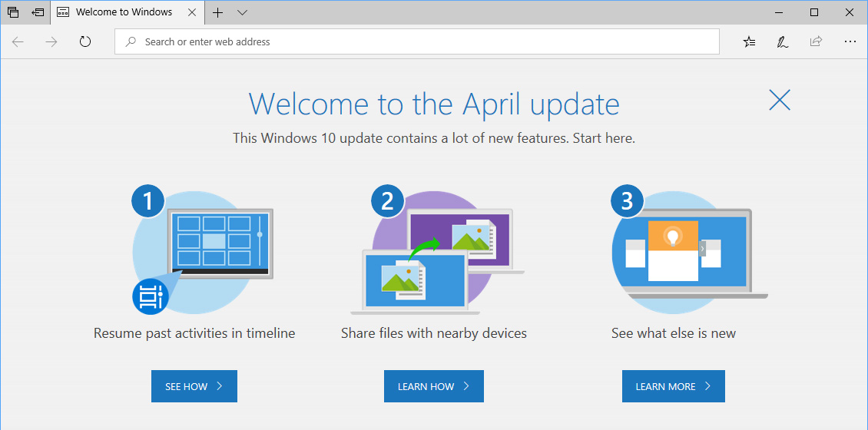Close the Welcome to Windows tab
Screen dimensions: 868x430
click(x=192, y=12)
